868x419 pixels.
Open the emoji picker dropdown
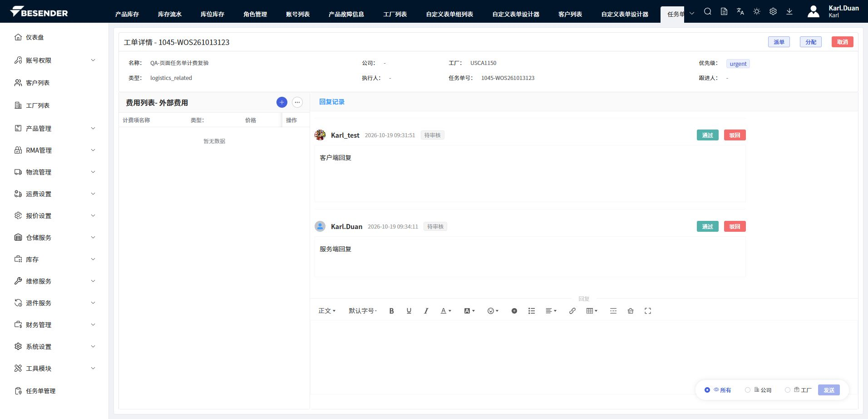coord(493,311)
